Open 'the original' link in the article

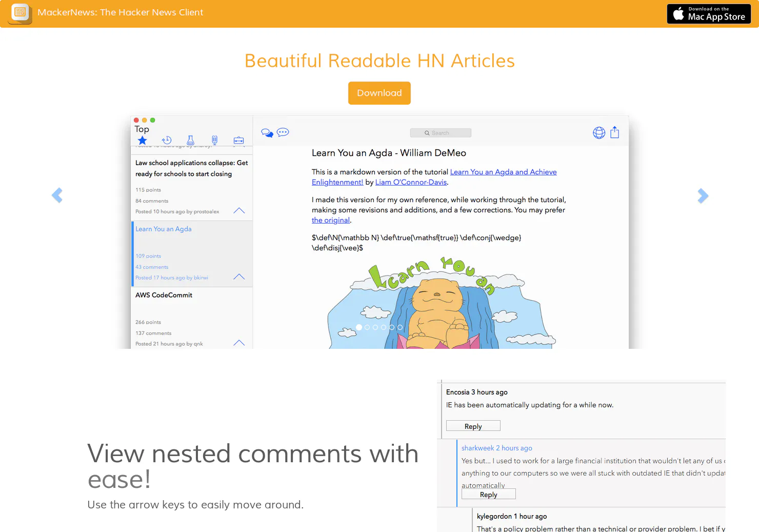(x=331, y=220)
